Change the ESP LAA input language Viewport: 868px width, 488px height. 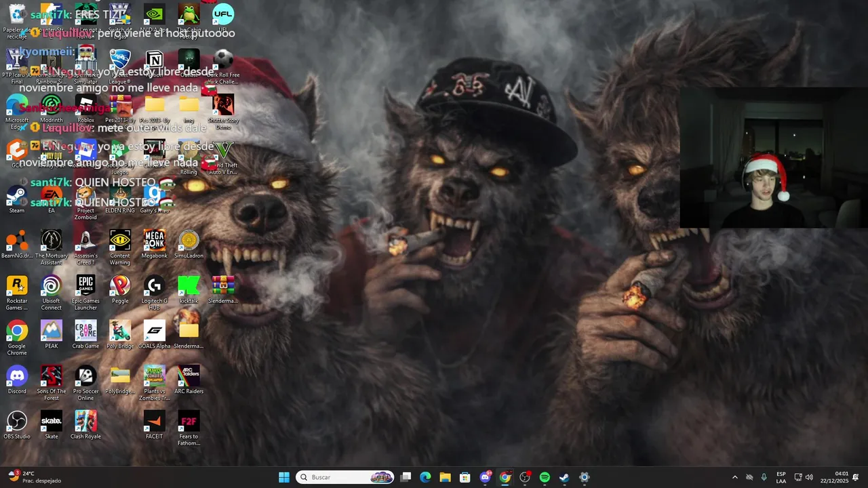point(781,477)
